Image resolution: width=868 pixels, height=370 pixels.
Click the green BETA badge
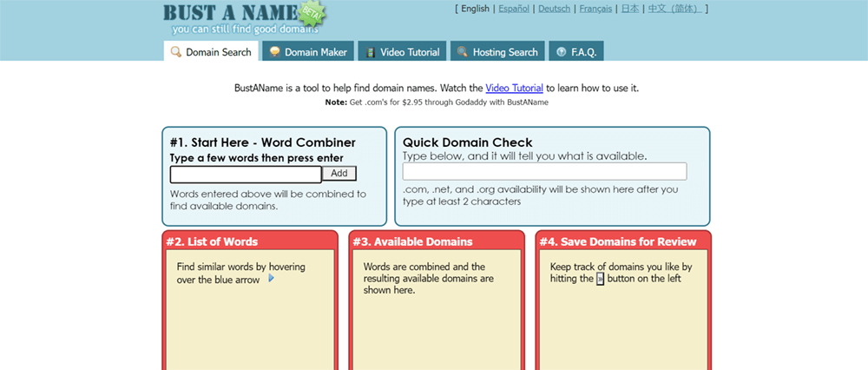pos(312,15)
